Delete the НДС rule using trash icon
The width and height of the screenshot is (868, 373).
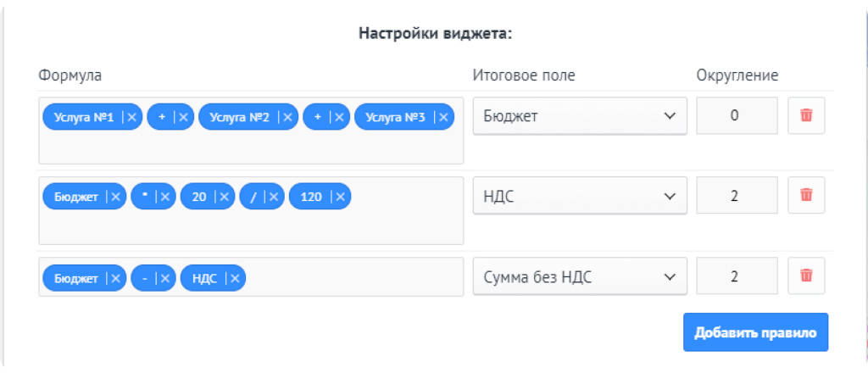tap(806, 196)
